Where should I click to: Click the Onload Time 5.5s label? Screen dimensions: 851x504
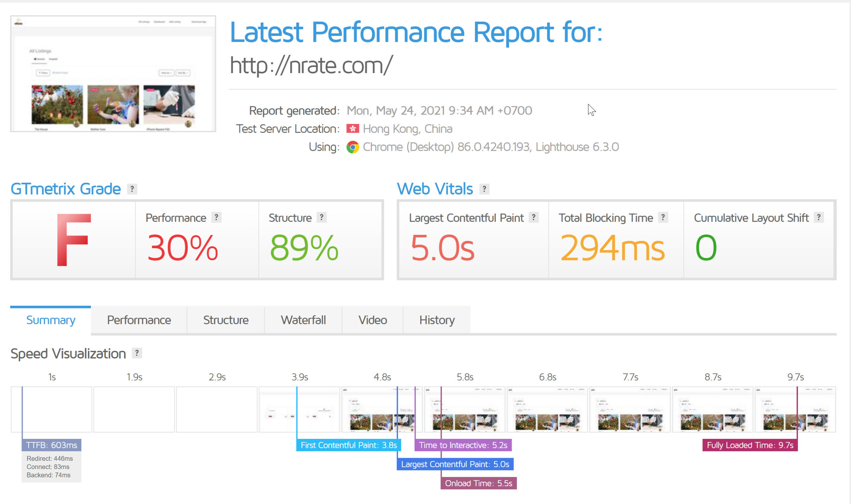pos(478,483)
